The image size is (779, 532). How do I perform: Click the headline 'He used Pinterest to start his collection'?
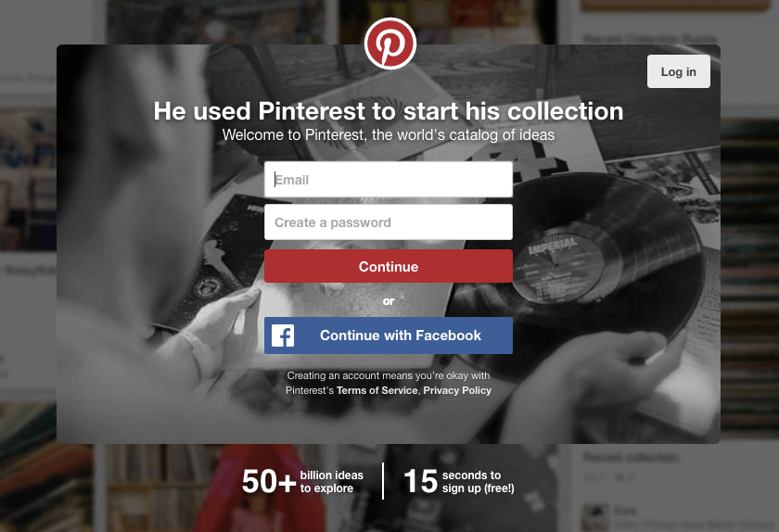388,111
